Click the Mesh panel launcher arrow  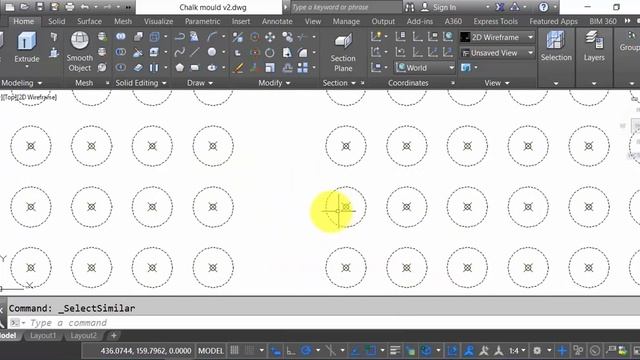107,83
